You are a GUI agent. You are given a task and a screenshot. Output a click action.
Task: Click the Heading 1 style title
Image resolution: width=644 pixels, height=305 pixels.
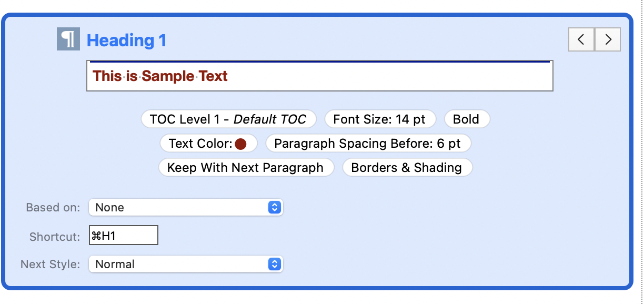(126, 40)
